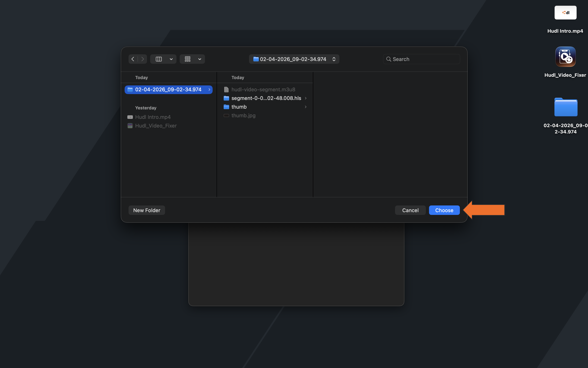This screenshot has height=368, width=588.
Task: Expand the chevron on the selected 02-04-2026 folder
Action: click(209, 90)
